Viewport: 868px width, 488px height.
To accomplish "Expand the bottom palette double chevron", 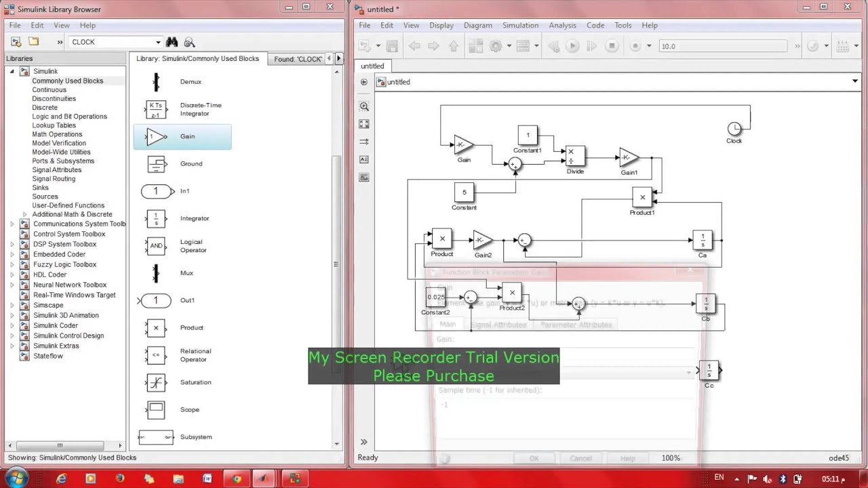I will [364, 442].
